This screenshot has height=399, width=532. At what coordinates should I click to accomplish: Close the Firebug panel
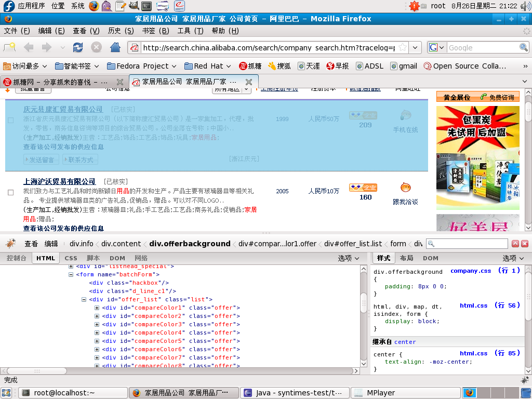point(525,244)
